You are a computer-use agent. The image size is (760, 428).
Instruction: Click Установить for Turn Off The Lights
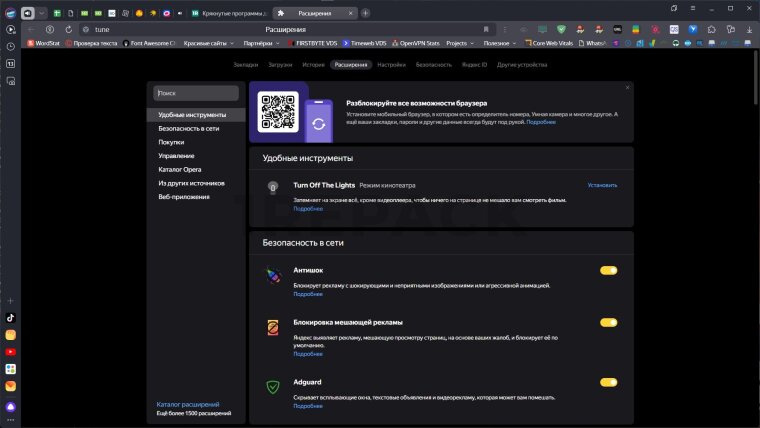click(x=602, y=185)
